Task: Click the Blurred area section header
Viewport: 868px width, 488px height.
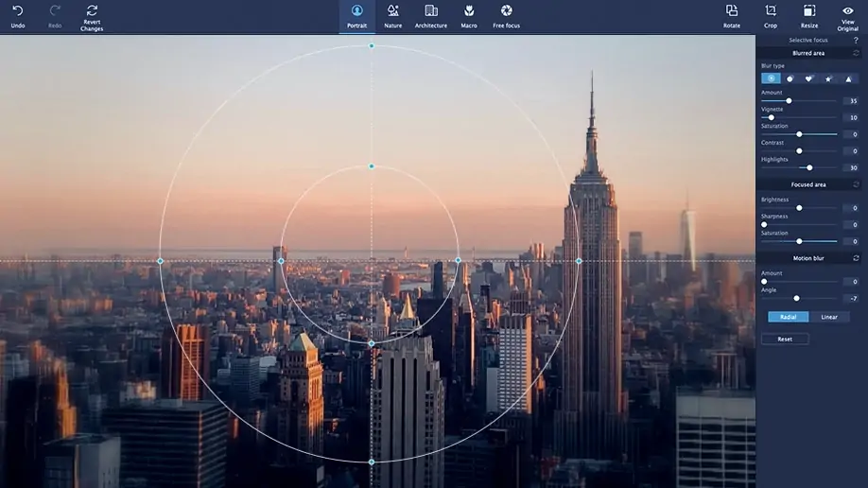Action: coord(808,53)
